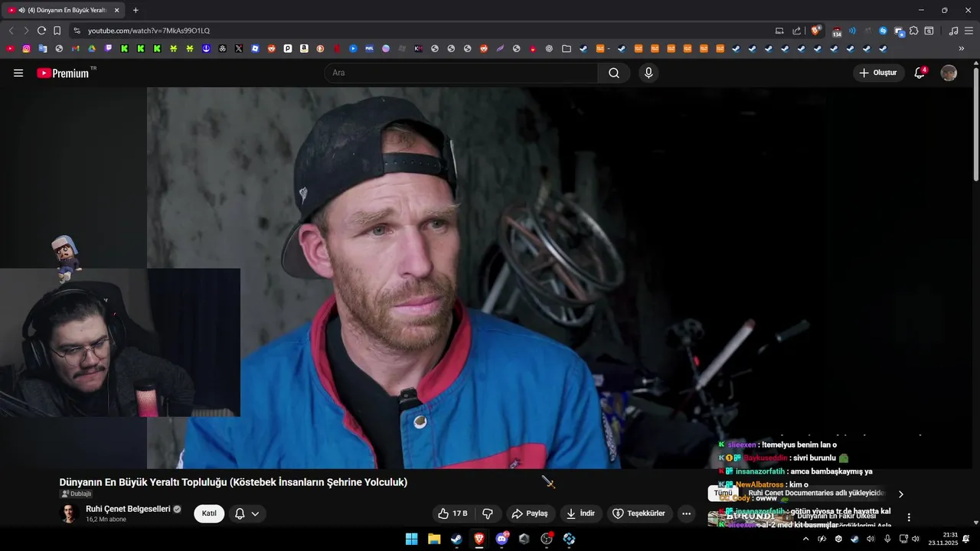Start voice search with the microphone
The image size is (980, 551).
(x=648, y=73)
